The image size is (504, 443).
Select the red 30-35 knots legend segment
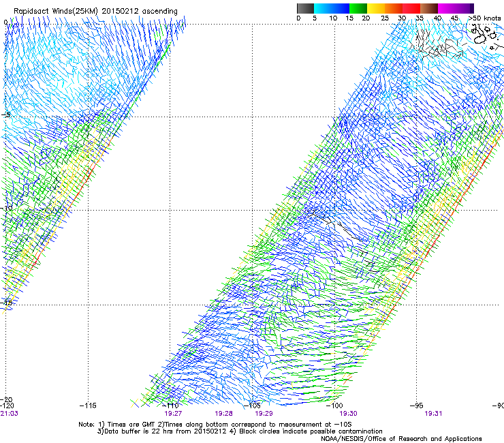411,8
